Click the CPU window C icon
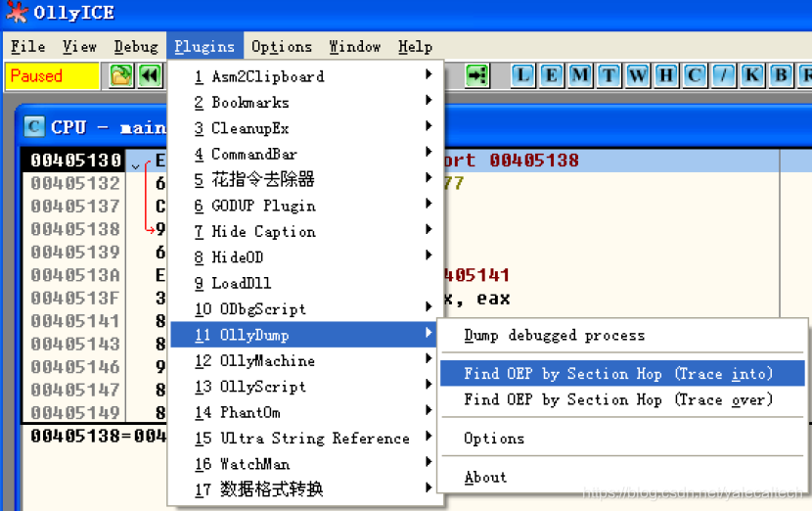This screenshot has height=511, width=812. (34, 127)
